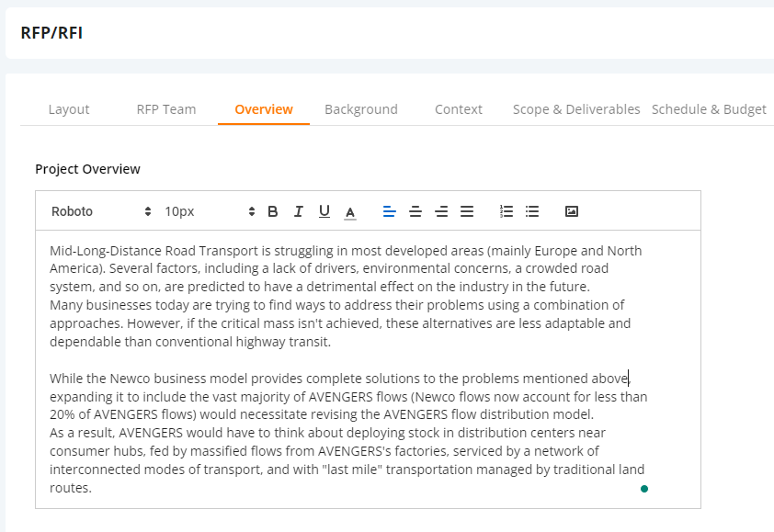Click text line 'Many businesses today are trying'
This screenshot has height=532, width=774.
pos(337,305)
